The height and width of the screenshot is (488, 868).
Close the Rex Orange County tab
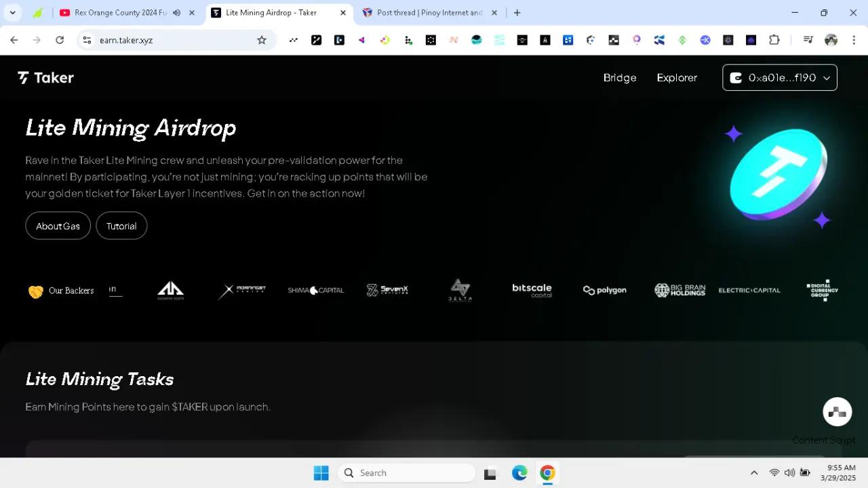[193, 13]
